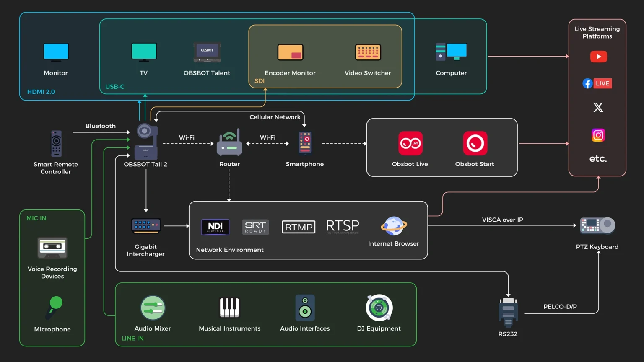Click the Monitor icon in HDMI 2.0 group

[56, 52]
